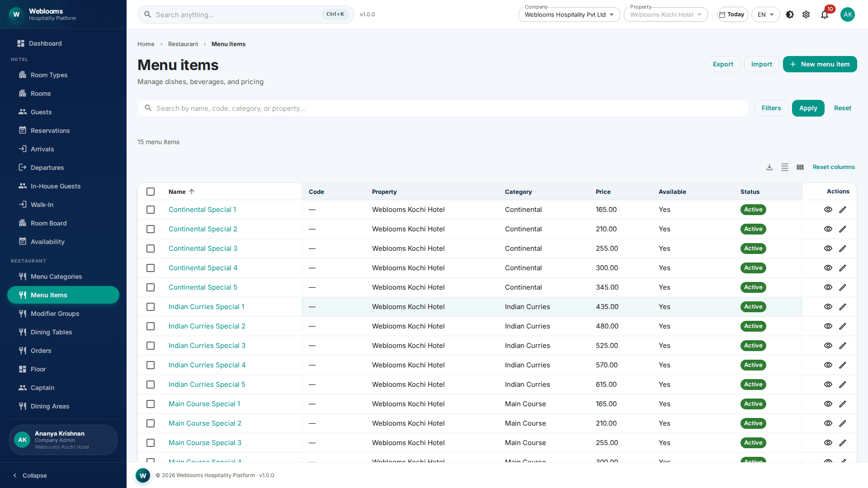Open AK user avatar menu
Screen dimensions: 868x488
click(848, 14)
